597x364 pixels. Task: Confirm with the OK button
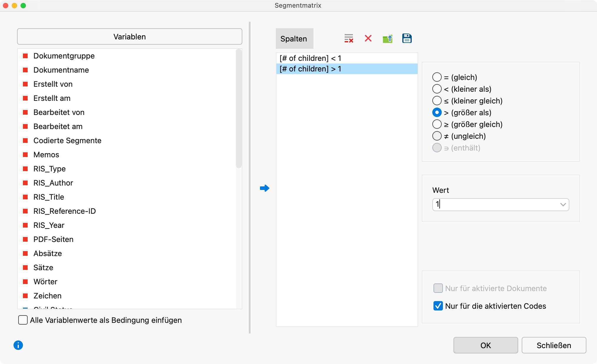(486, 345)
